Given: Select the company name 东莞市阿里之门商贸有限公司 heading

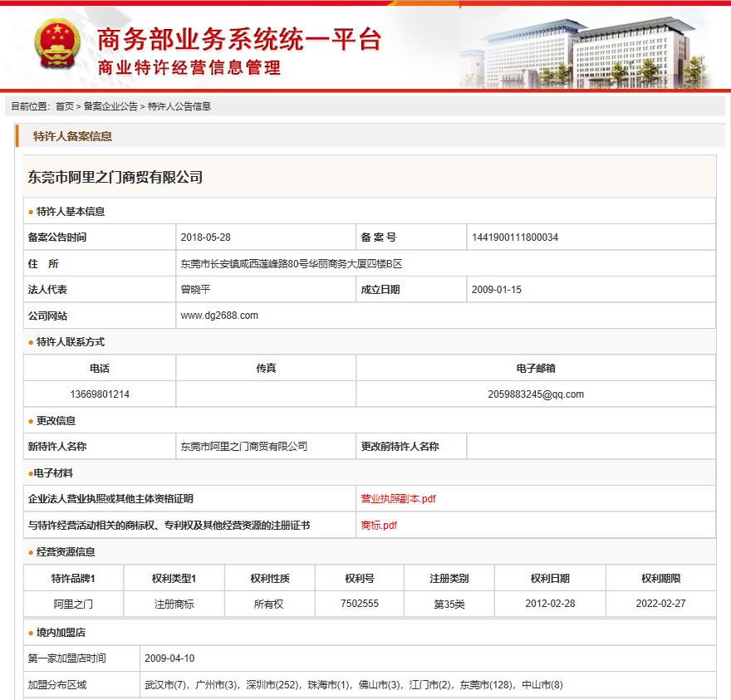Looking at the screenshot, I should [115, 177].
